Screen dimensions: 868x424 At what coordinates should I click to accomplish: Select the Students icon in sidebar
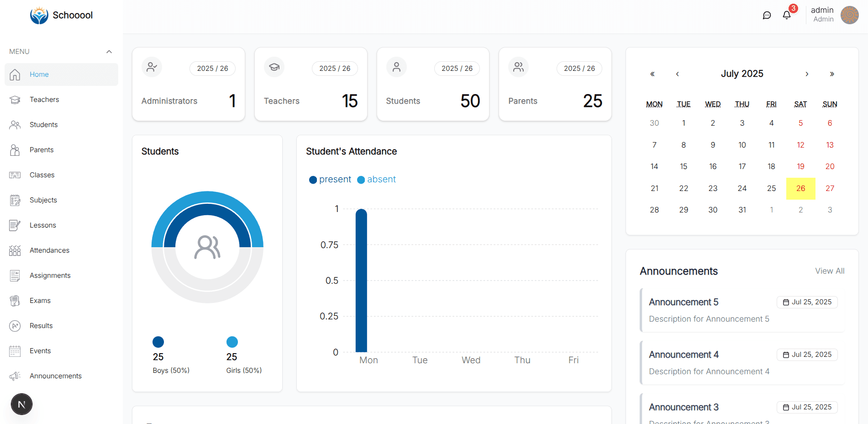15,124
